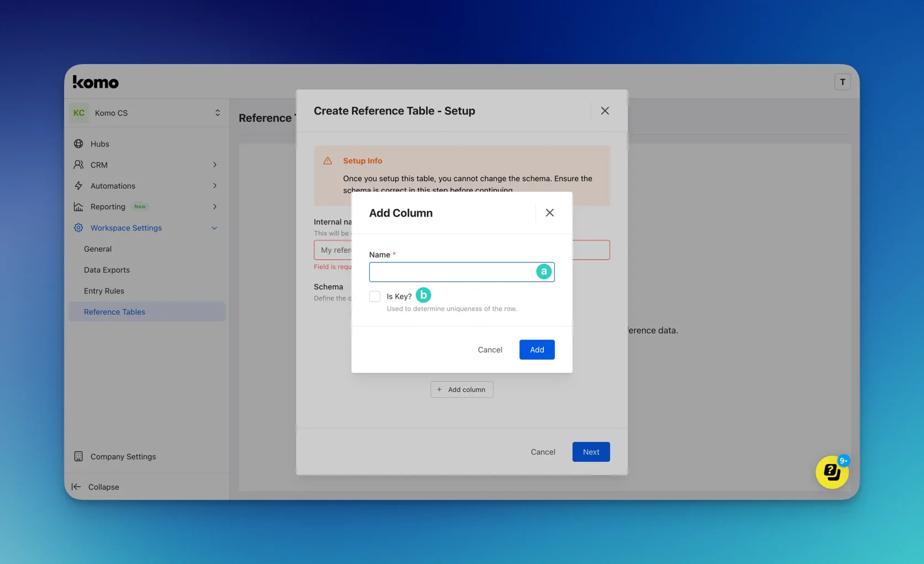Click the Collapse label

tap(104, 487)
